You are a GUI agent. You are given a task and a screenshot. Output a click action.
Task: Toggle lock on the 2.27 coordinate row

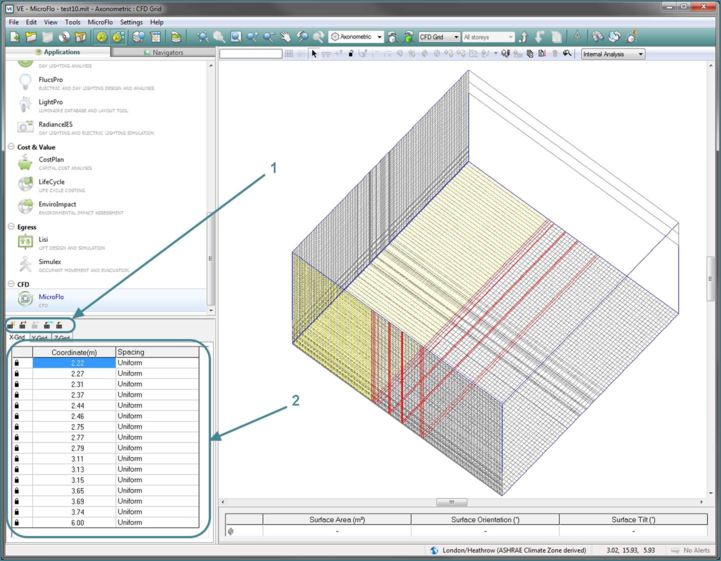click(x=16, y=374)
